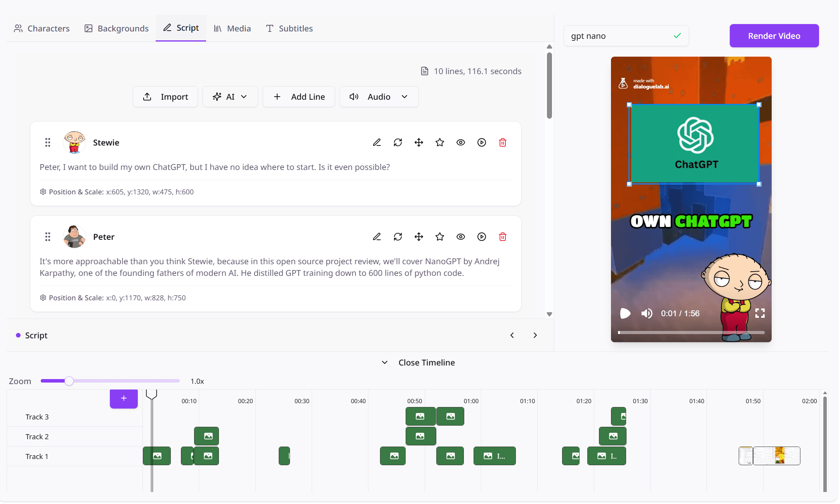Screen dimensions: 840x504
Task: Click the drag handle on Peter's line
Action: (x=48, y=236)
